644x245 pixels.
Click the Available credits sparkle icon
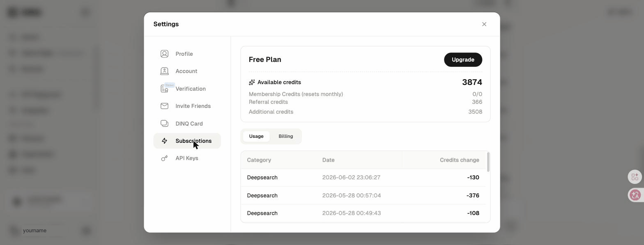[252, 82]
